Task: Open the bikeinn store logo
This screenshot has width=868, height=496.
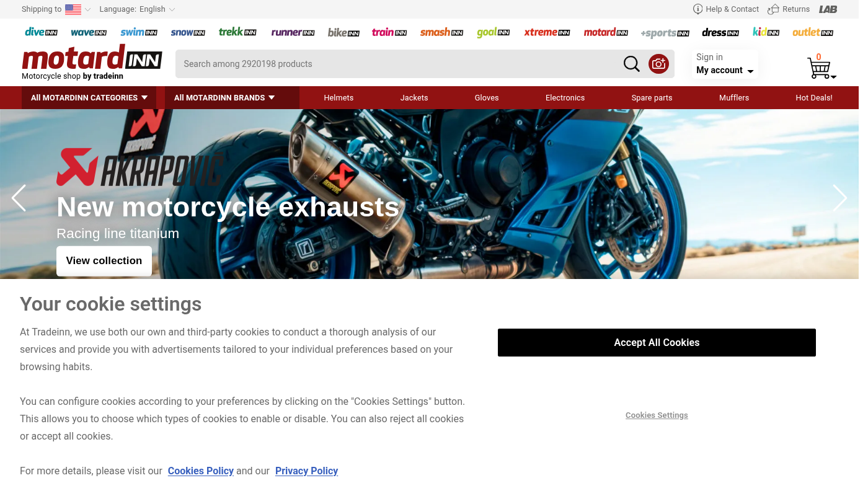Action: pos(343,32)
